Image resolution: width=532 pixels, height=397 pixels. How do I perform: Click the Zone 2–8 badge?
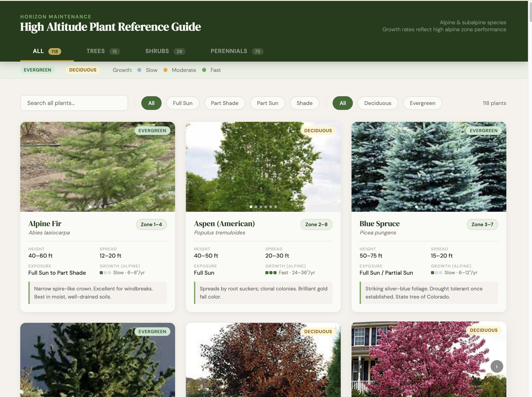(x=316, y=224)
